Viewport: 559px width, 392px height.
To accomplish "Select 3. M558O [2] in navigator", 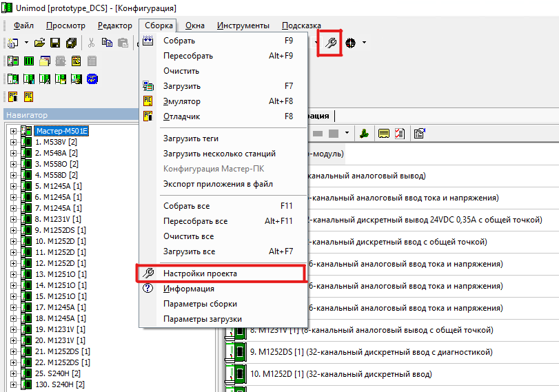I will pos(57,164).
